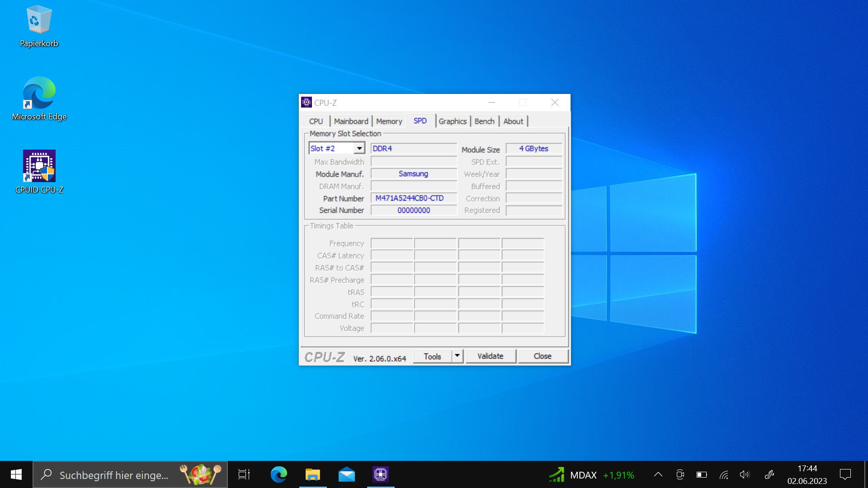Screen dimensions: 868x488
Task: Expand the Slot #2 dropdown
Action: (359, 148)
